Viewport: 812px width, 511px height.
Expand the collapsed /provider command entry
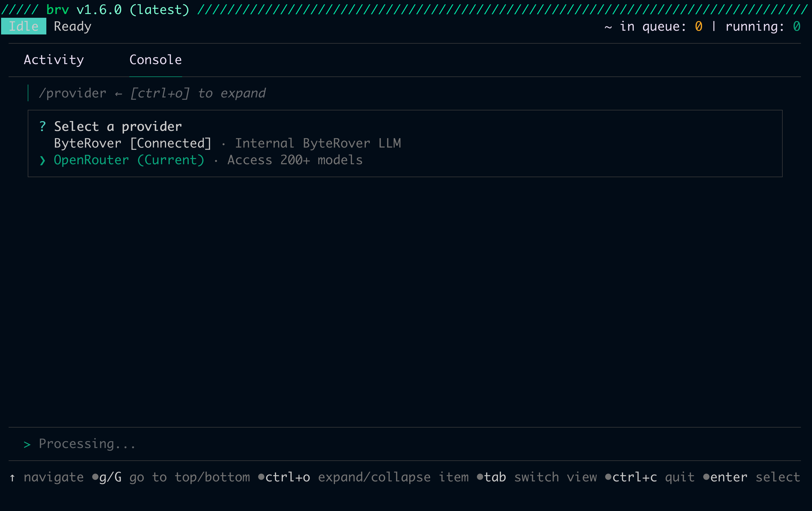point(72,93)
